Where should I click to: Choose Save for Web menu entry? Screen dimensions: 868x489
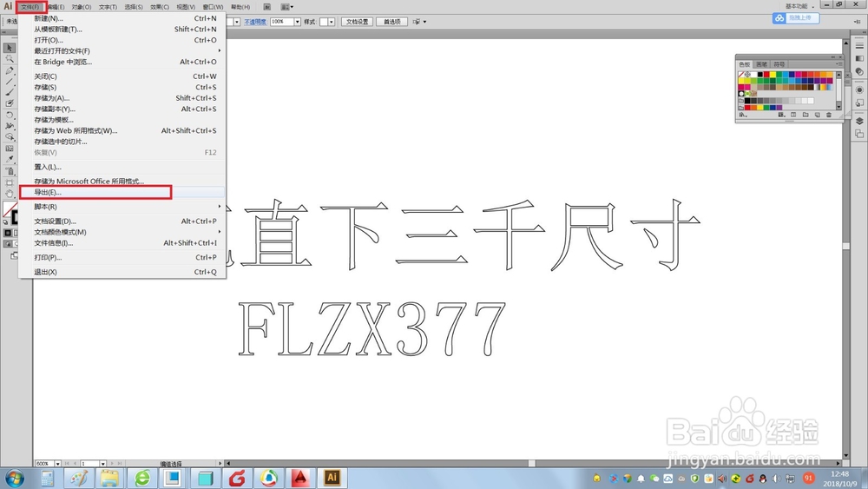(122, 130)
